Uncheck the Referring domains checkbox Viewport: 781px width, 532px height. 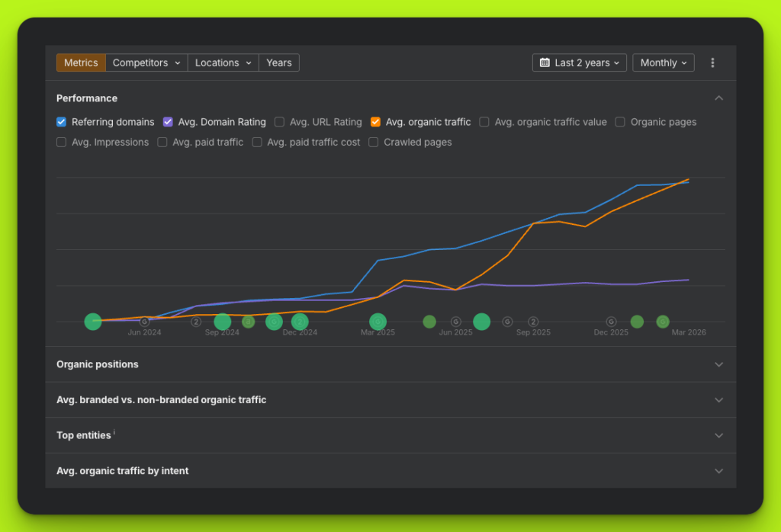(x=62, y=122)
